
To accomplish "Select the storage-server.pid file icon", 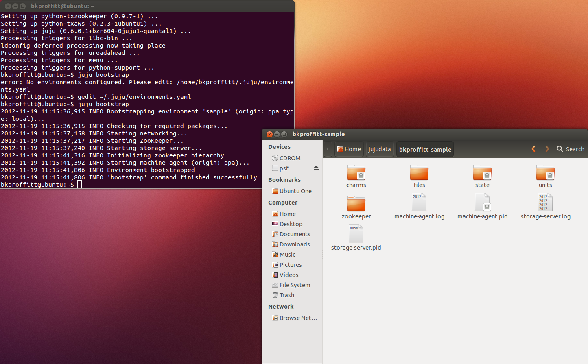I will click(356, 233).
